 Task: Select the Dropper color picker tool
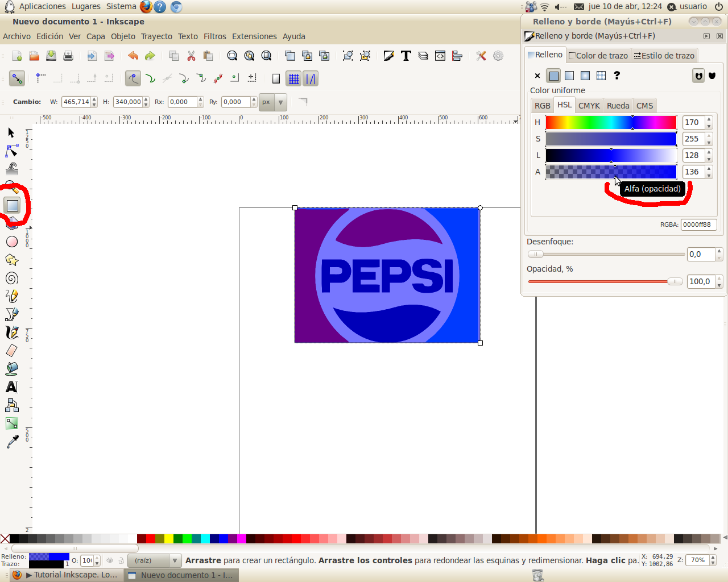tap(13, 442)
